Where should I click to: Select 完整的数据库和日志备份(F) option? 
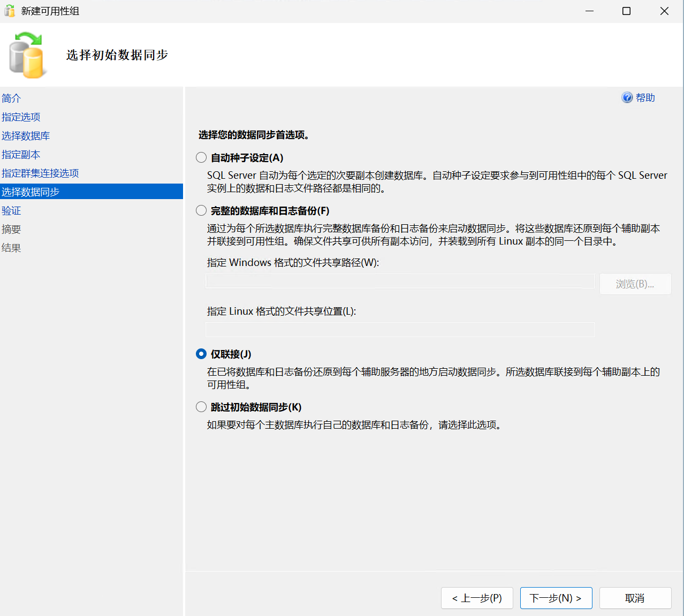201,210
